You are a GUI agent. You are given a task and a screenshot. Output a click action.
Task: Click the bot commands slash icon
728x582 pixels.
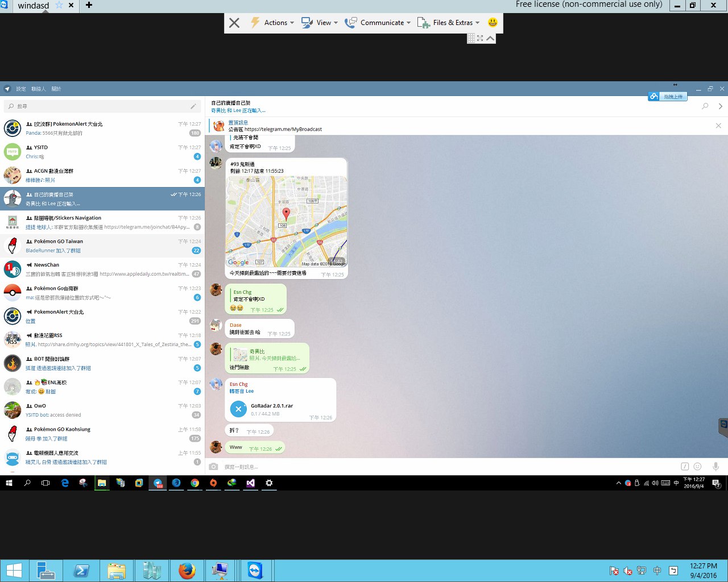[685, 467]
